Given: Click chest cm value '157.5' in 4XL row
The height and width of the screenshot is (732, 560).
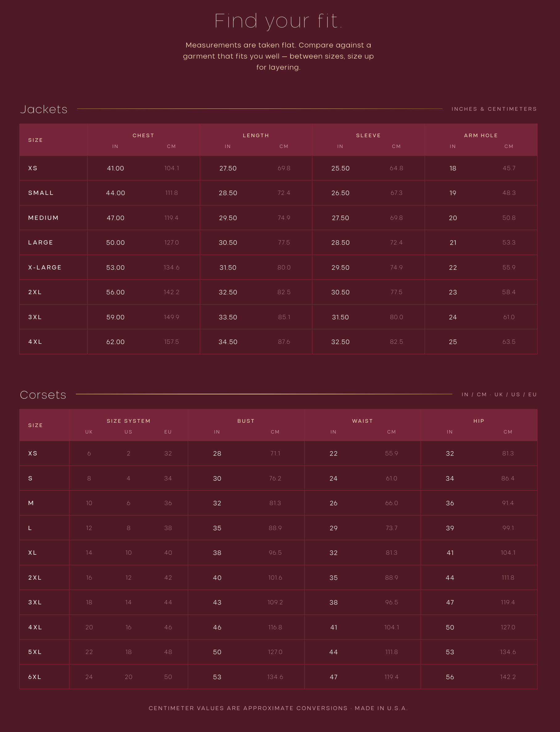Looking at the screenshot, I should click(x=171, y=342).
